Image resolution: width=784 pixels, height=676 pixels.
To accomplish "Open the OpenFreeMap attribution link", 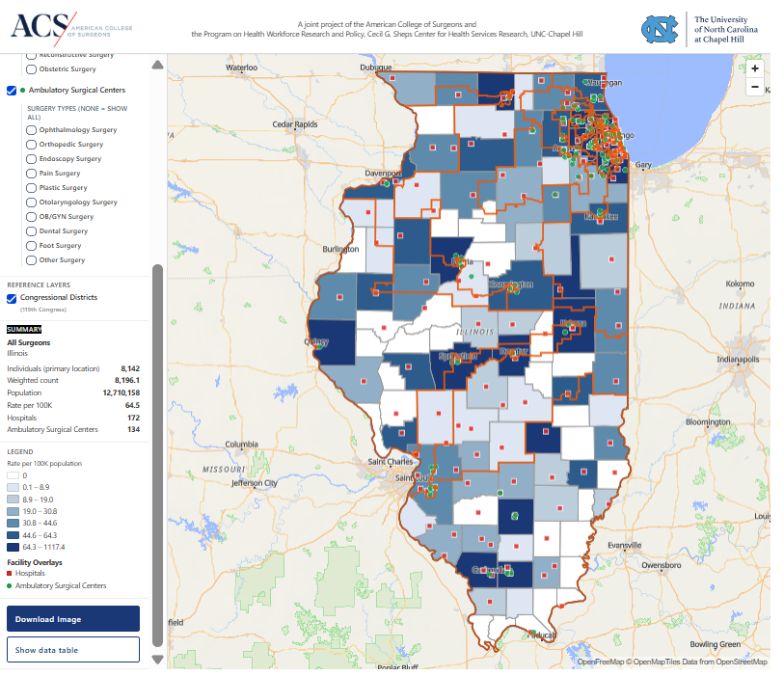I will 600,662.
